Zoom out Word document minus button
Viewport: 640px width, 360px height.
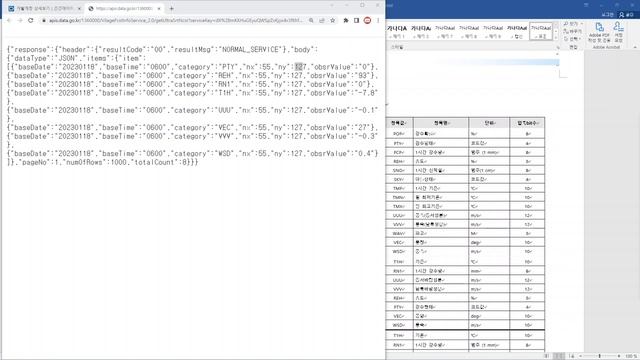tap(580, 356)
